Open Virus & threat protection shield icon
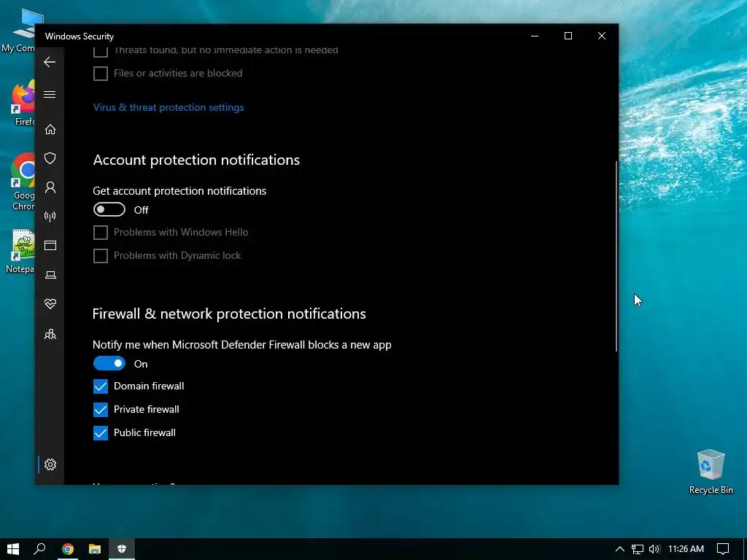 click(x=50, y=158)
